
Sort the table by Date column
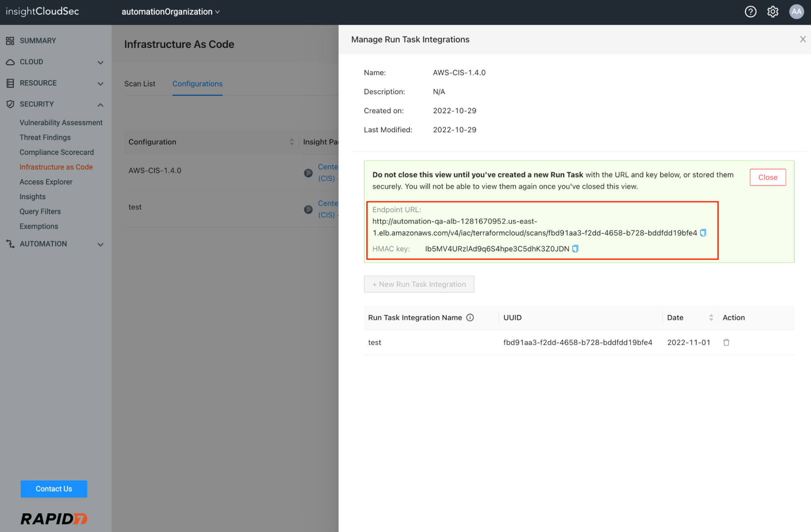pyautogui.click(x=711, y=318)
